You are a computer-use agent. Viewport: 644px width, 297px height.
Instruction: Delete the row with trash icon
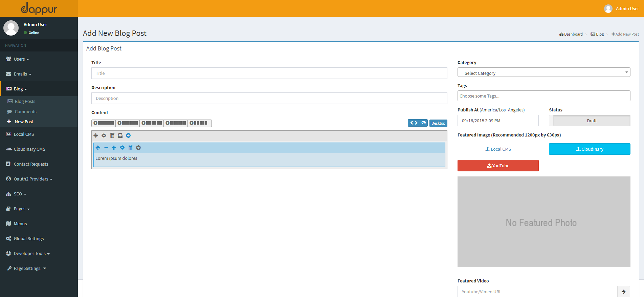coord(112,135)
